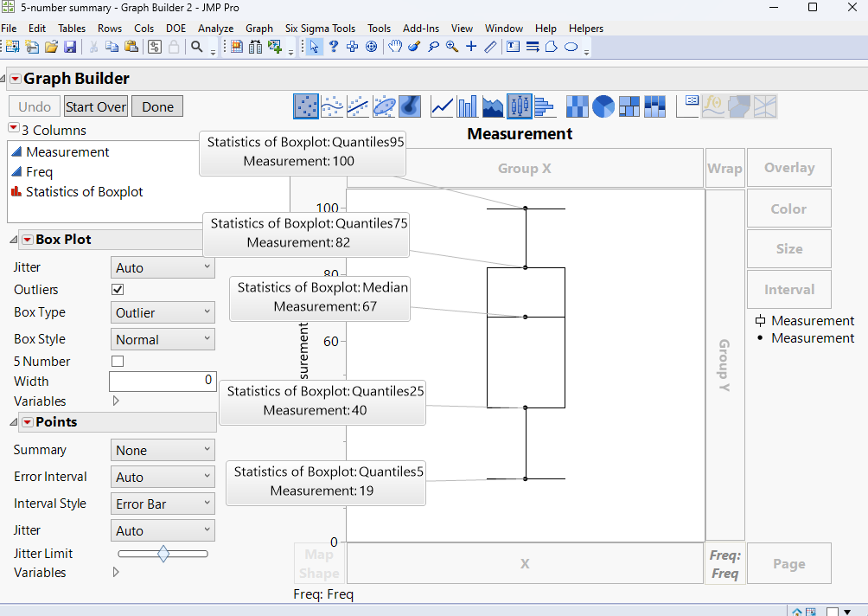This screenshot has height=616, width=868.
Task: Select the Box Plot element icon
Action: pyautogui.click(x=519, y=106)
